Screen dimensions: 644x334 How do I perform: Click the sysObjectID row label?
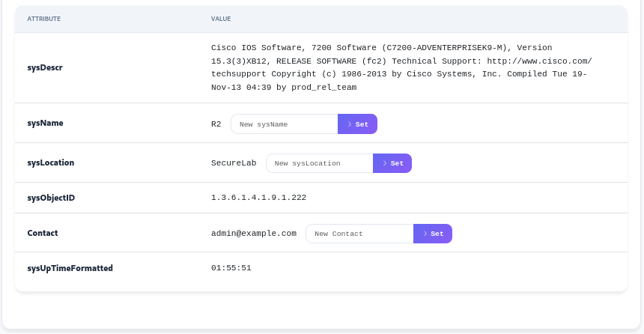pos(51,198)
